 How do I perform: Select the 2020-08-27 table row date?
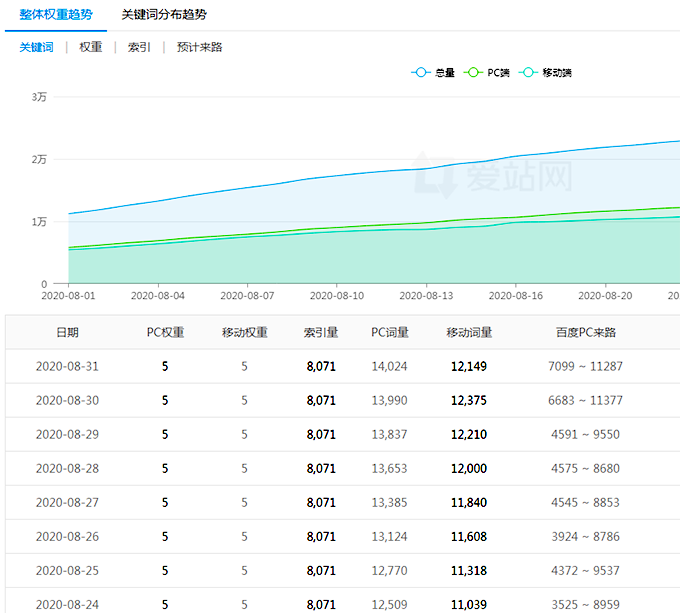67,503
